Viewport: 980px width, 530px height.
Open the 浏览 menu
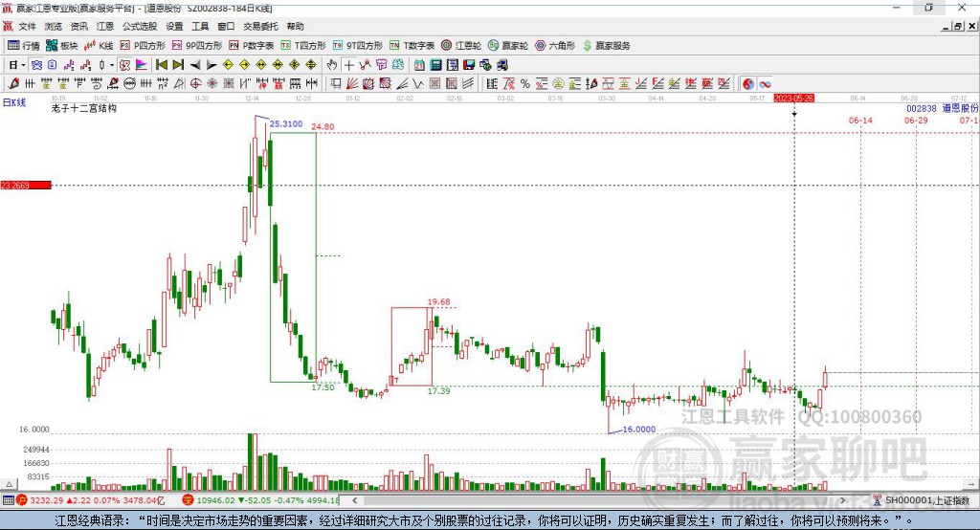coord(54,26)
